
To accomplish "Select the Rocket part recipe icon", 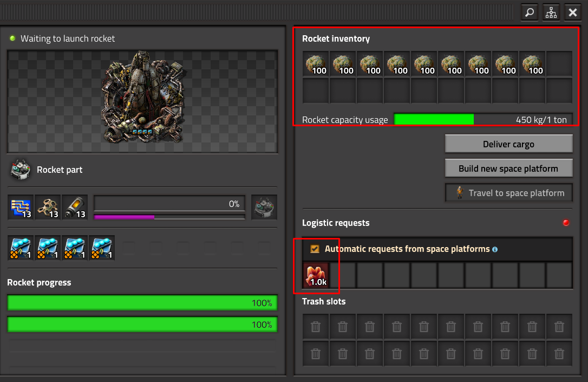I will click(20, 170).
